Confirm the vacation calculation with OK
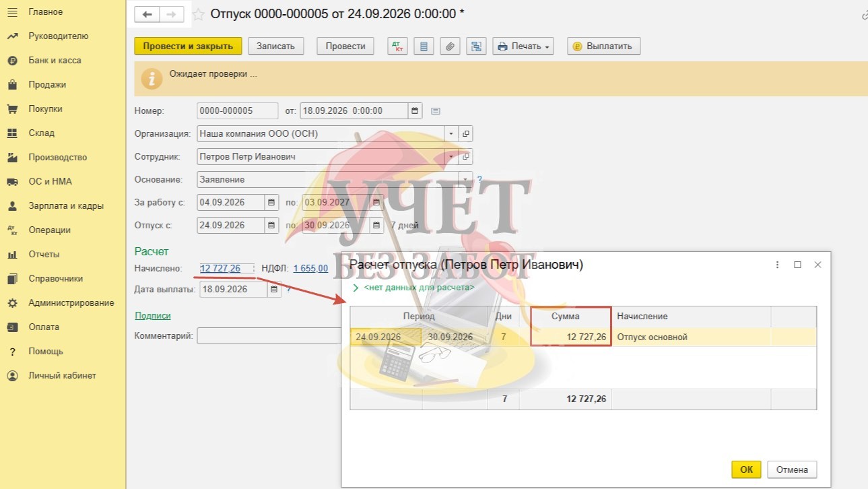Image resolution: width=868 pixels, height=489 pixels. point(746,469)
